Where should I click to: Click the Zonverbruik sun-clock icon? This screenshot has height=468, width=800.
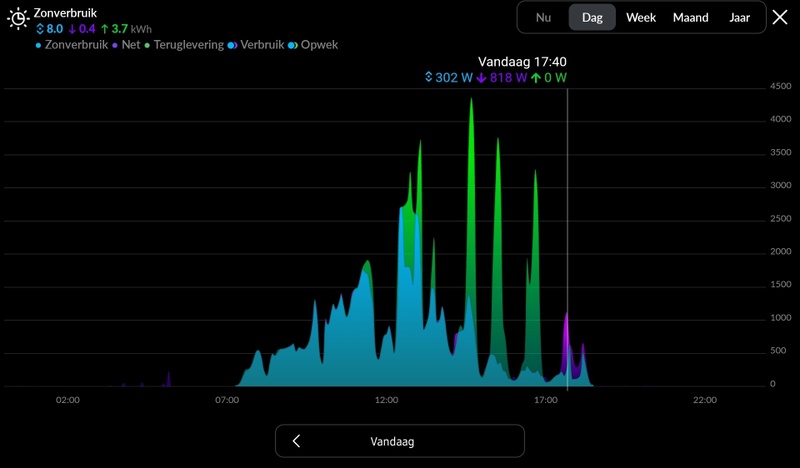point(18,18)
